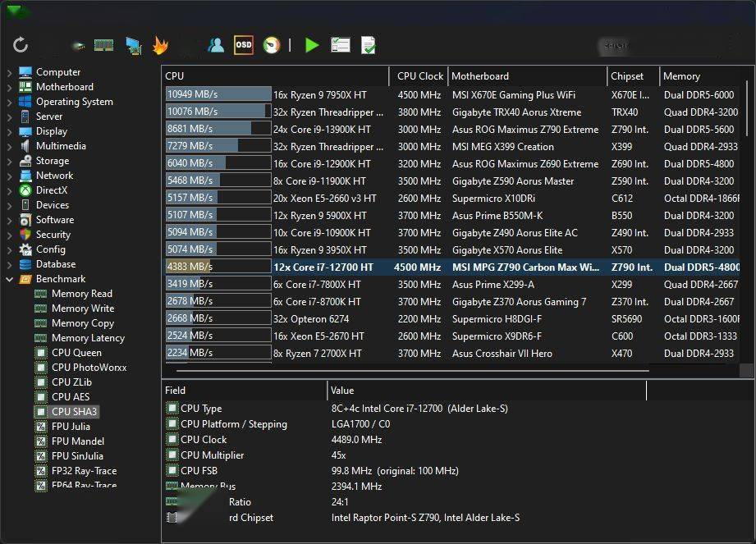
Task: Select the FPU Julia benchmark entry
Action: [71, 427]
